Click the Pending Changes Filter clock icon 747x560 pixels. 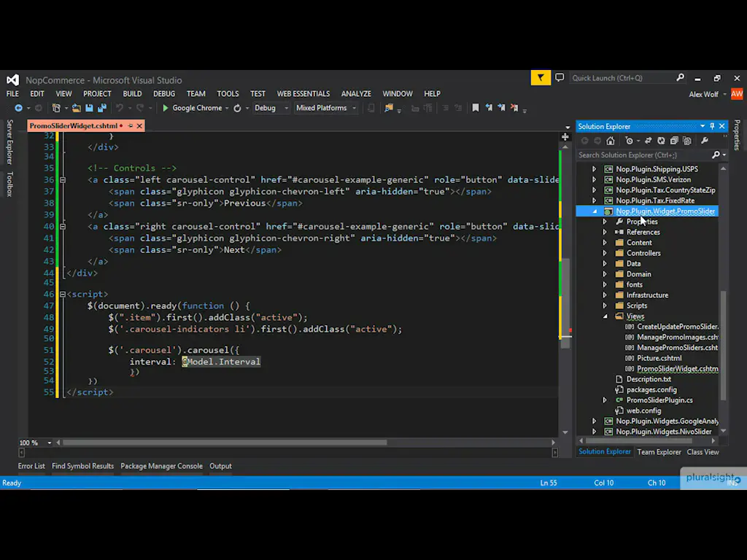click(630, 141)
